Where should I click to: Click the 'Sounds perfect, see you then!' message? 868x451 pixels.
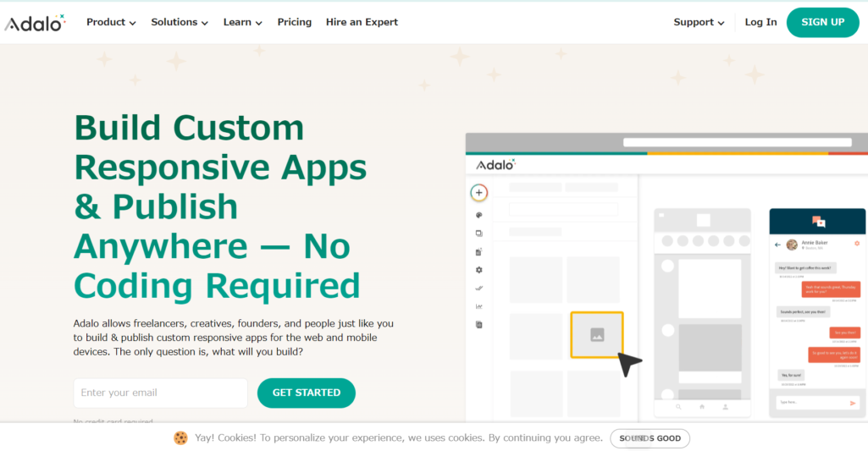tap(803, 312)
